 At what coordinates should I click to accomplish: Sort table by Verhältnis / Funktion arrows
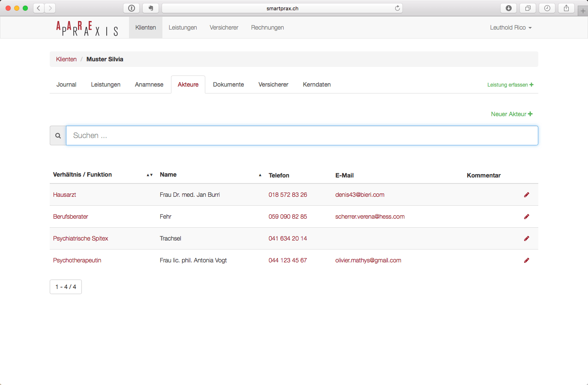click(x=150, y=175)
